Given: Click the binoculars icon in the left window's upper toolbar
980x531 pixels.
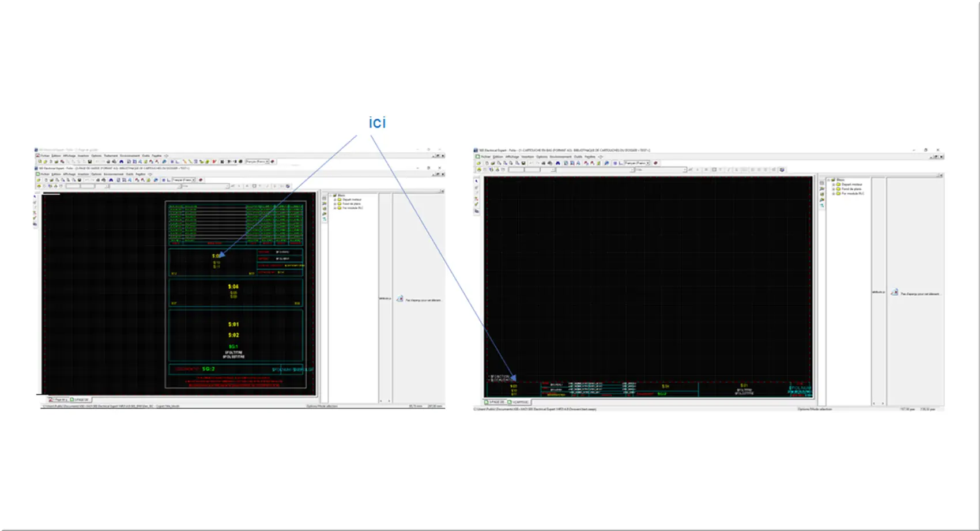Looking at the screenshot, I should coord(122,161).
